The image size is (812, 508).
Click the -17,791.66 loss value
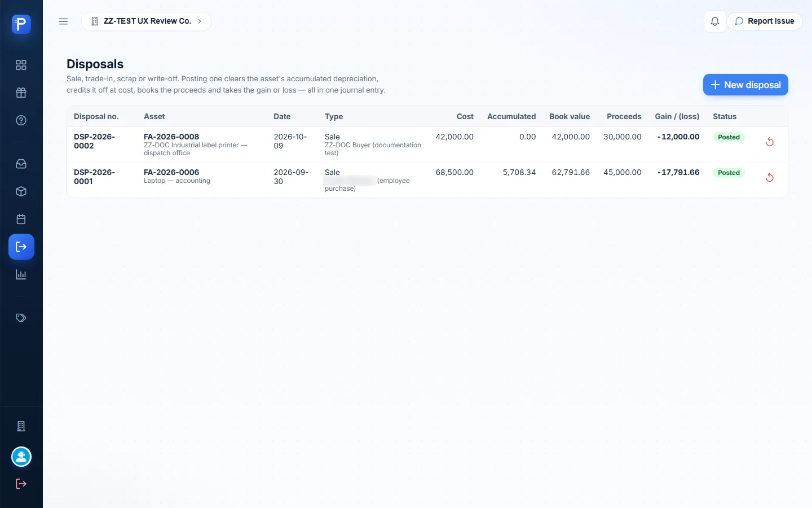678,172
